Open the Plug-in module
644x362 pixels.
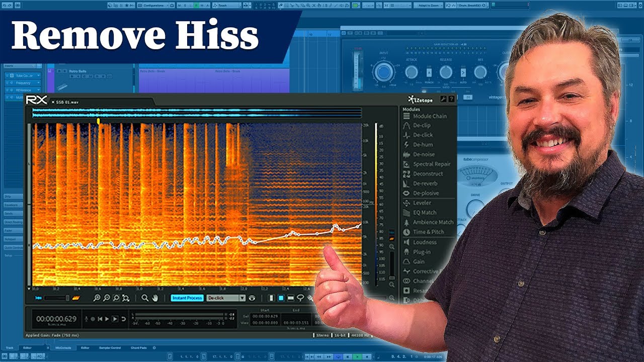417,252
